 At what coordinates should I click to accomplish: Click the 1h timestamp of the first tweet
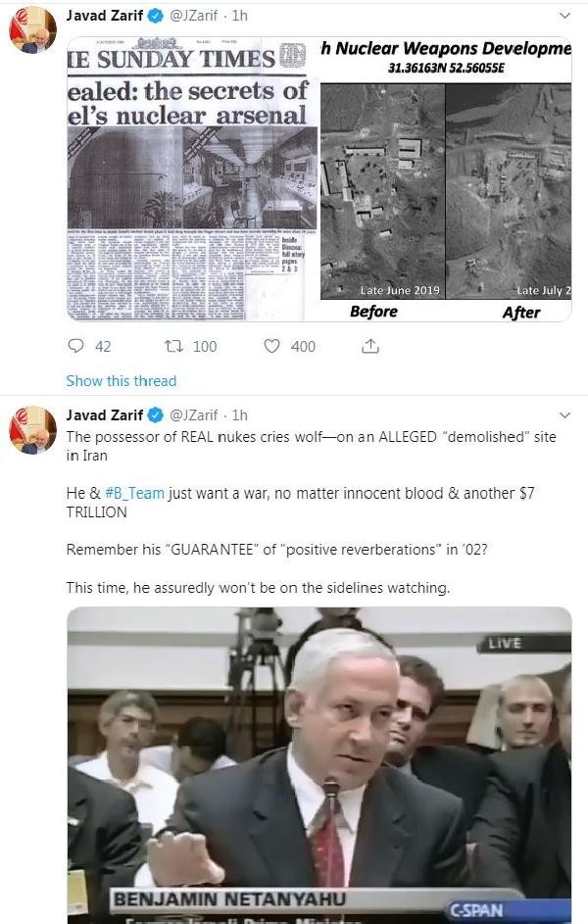click(240, 16)
